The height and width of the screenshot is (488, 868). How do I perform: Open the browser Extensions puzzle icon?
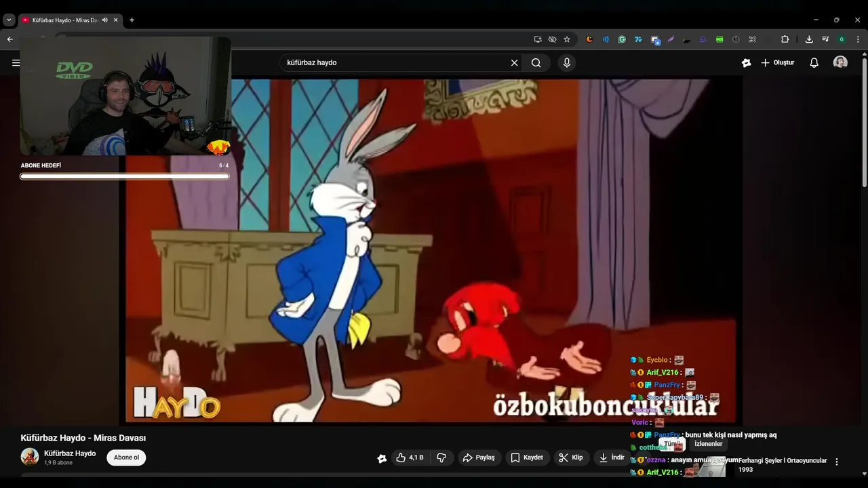click(x=785, y=39)
